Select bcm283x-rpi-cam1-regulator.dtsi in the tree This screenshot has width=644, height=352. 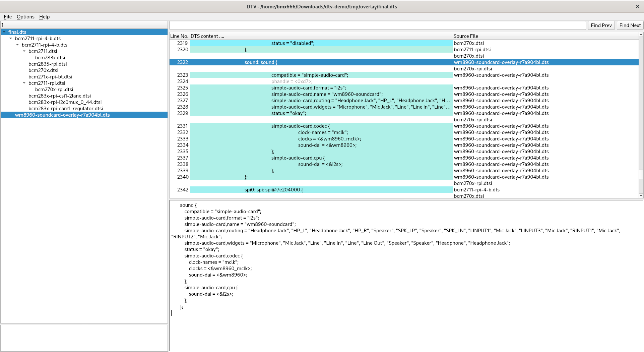(x=66, y=109)
